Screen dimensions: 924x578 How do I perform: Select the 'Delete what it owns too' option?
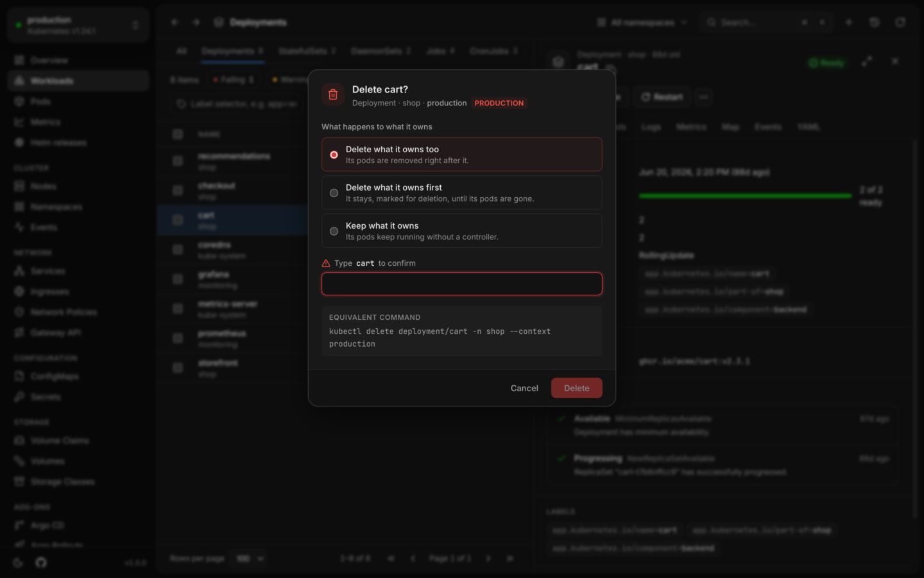point(461,154)
